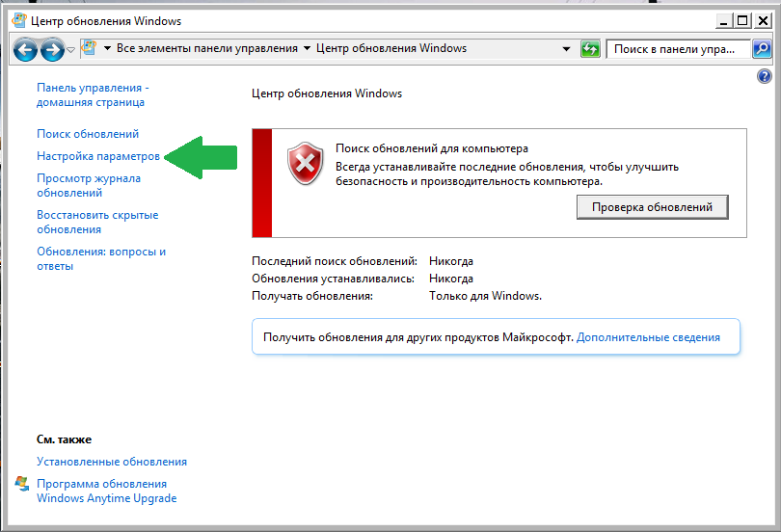Click 'Восстановить скрытые обновления' link
This screenshot has height=532, width=781.
click(97, 222)
